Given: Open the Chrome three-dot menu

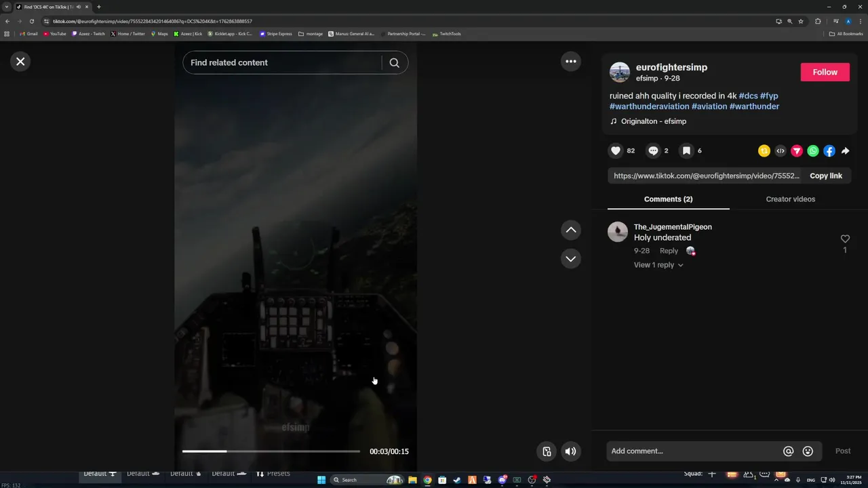Looking at the screenshot, I should tap(861, 21).
